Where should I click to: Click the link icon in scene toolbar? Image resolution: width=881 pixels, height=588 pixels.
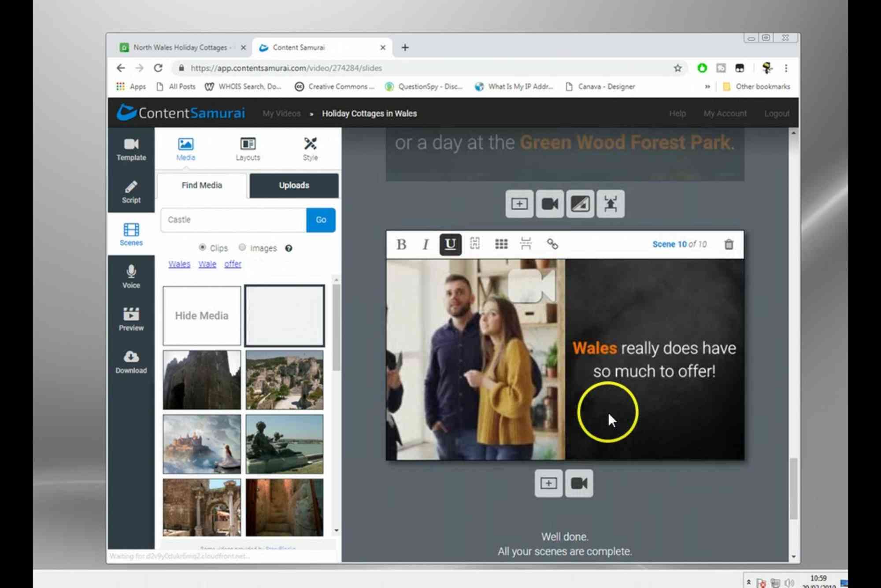pos(552,244)
